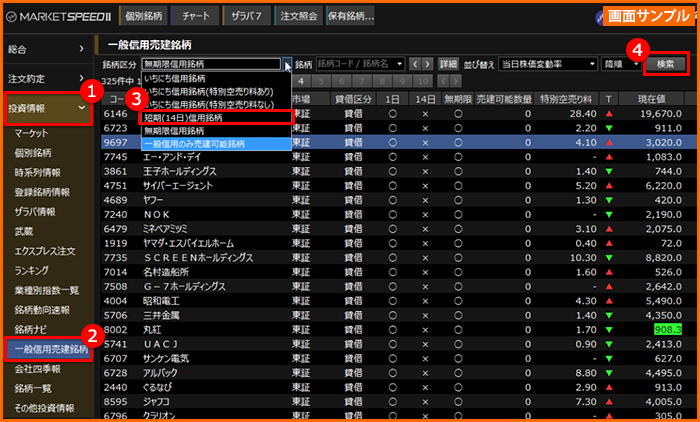This screenshot has width=700, height=422.
Task: Open ザラバ情報 in the sidebar
Action: coord(35,212)
